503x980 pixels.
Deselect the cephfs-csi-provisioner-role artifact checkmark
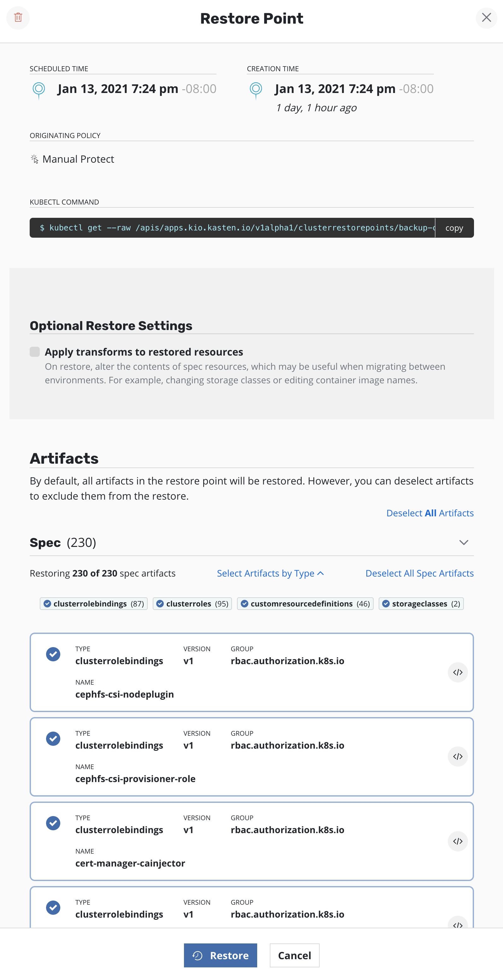(x=53, y=739)
